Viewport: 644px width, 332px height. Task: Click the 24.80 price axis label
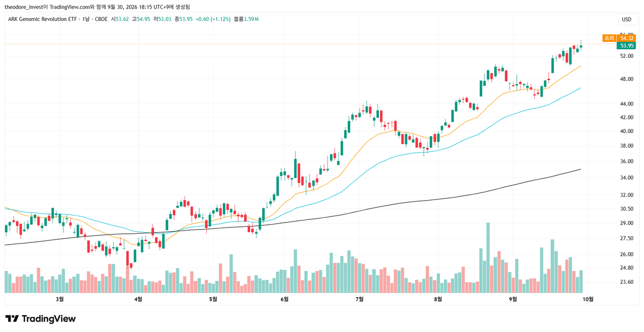tap(626, 268)
